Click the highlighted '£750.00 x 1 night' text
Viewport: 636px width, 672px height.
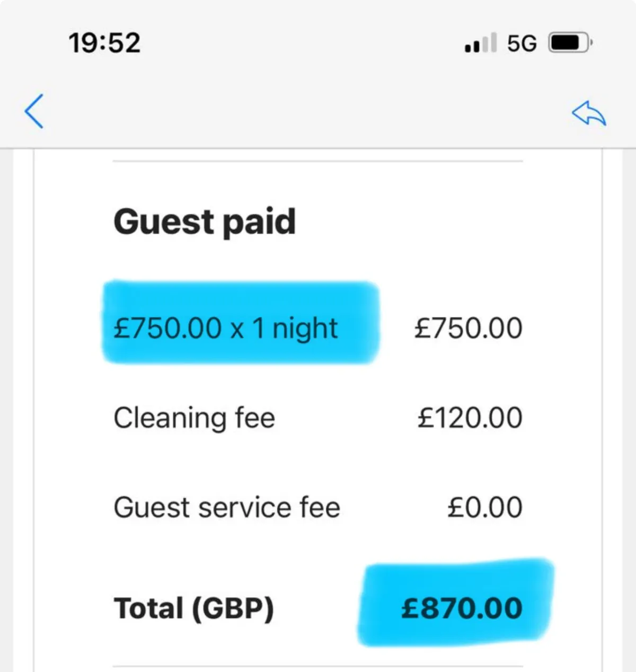coord(226,328)
